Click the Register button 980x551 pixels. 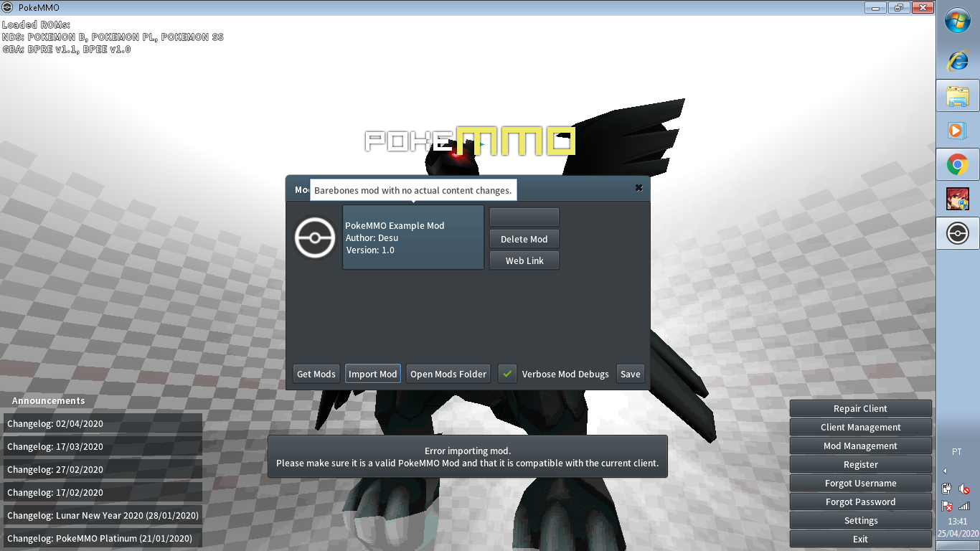pyautogui.click(x=861, y=464)
